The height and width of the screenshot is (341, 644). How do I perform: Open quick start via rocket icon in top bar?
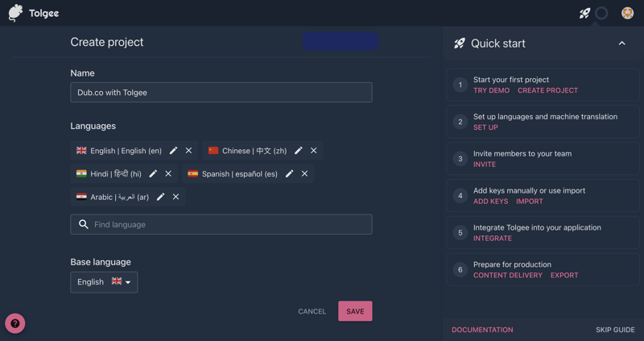click(x=585, y=13)
